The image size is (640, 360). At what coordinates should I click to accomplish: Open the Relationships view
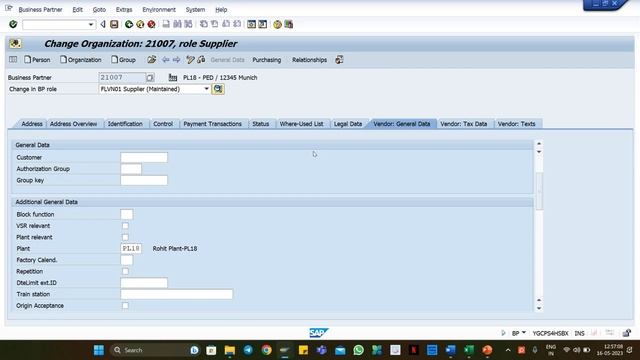coord(309,60)
